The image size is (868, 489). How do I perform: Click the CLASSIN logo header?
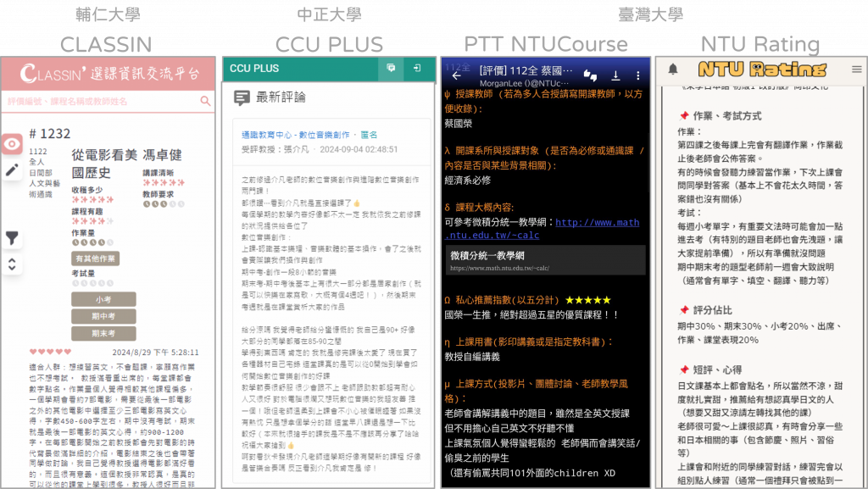109,73
